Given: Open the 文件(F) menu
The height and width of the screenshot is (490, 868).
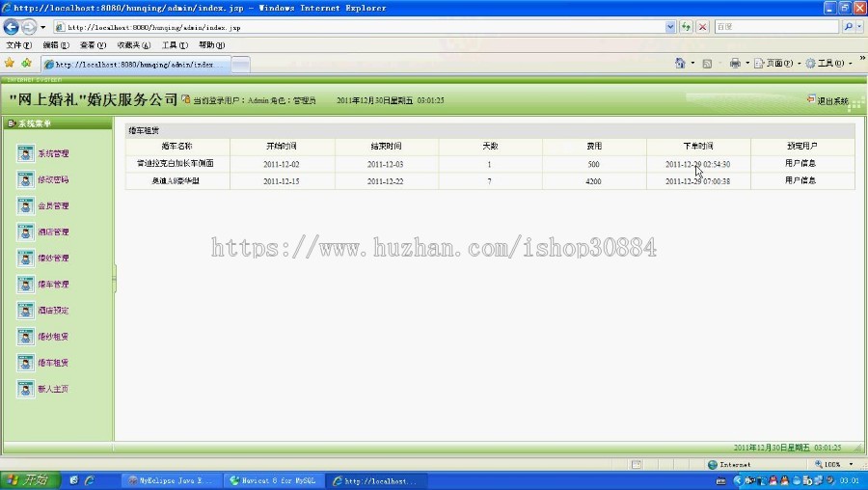Looking at the screenshot, I should (19, 44).
